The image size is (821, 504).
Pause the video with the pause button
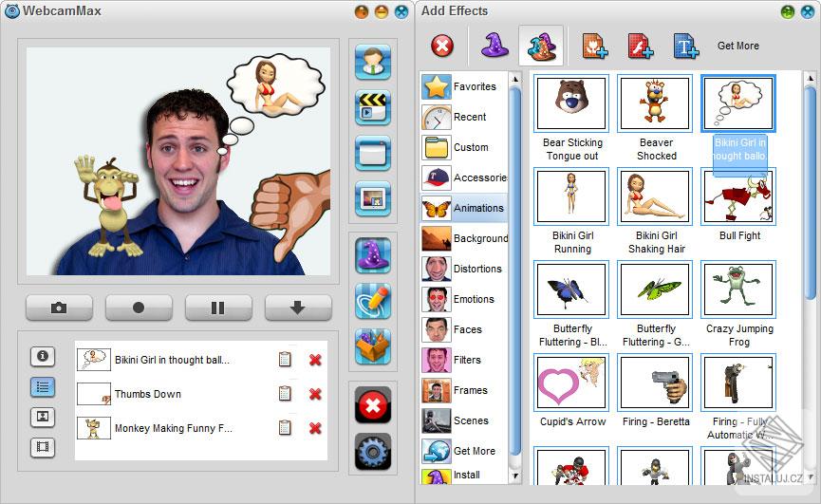[218, 308]
